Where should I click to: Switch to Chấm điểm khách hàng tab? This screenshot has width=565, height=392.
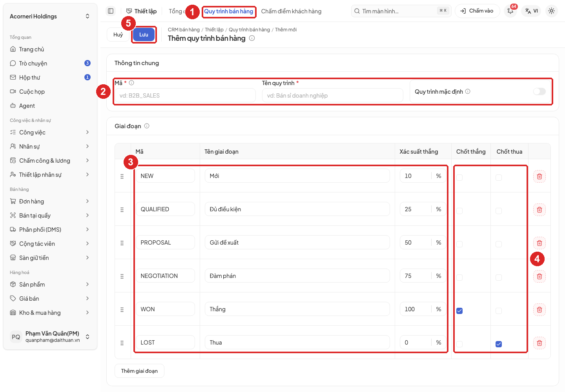(291, 11)
